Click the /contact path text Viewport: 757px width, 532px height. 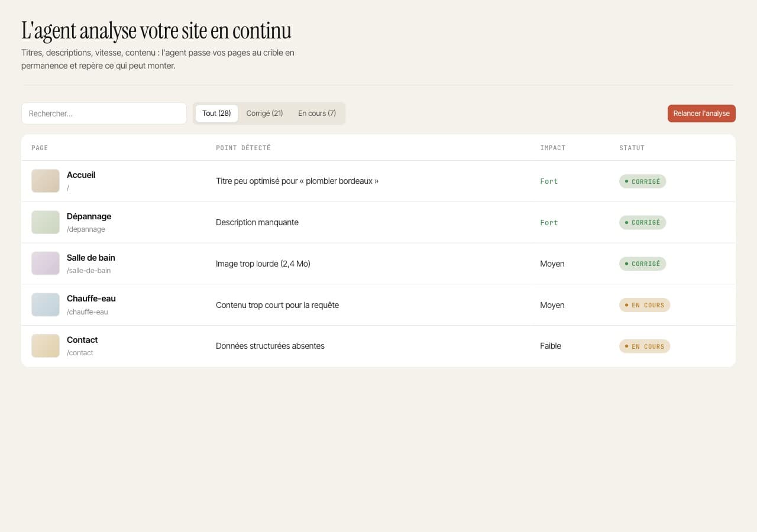(x=80, y=353)
